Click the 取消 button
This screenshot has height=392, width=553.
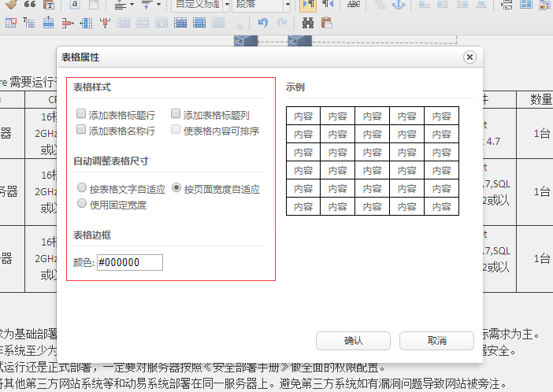(x=436, y=341)
